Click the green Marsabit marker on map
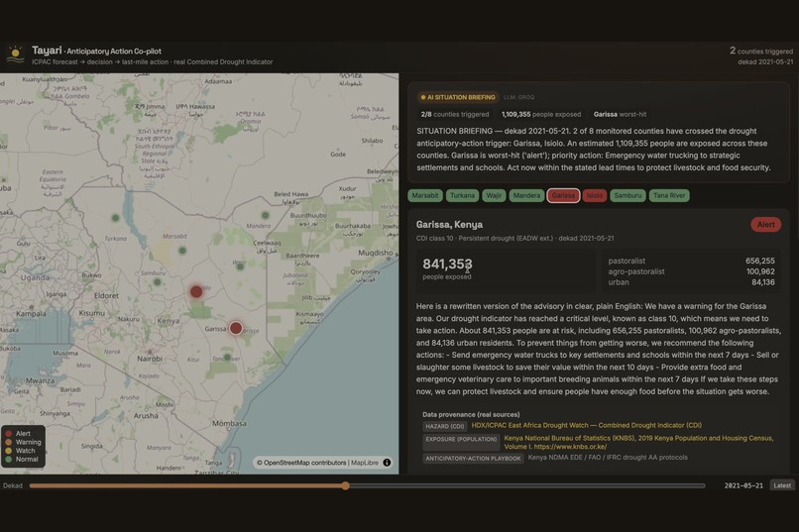The image size is (799, 532). point(182,251)
